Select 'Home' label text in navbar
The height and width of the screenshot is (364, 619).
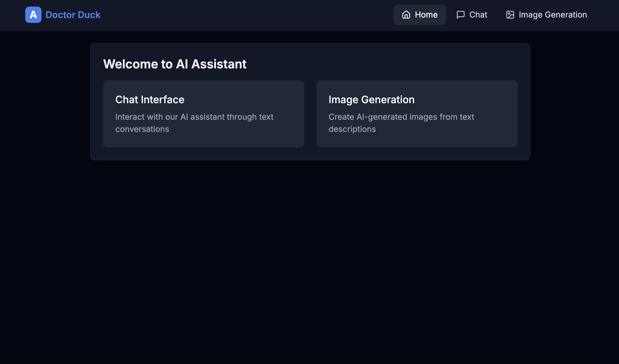(x=426, y=15)
